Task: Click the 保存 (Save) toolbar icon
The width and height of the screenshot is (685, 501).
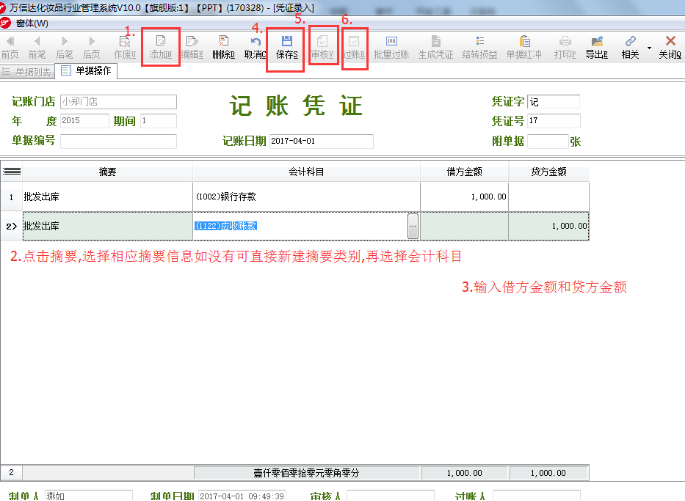Action: (x=286, y=46)
